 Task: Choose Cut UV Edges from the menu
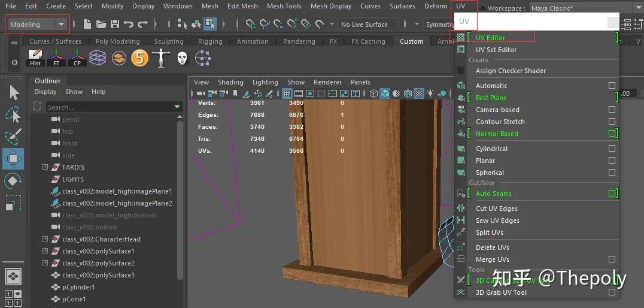pos(496,209)
